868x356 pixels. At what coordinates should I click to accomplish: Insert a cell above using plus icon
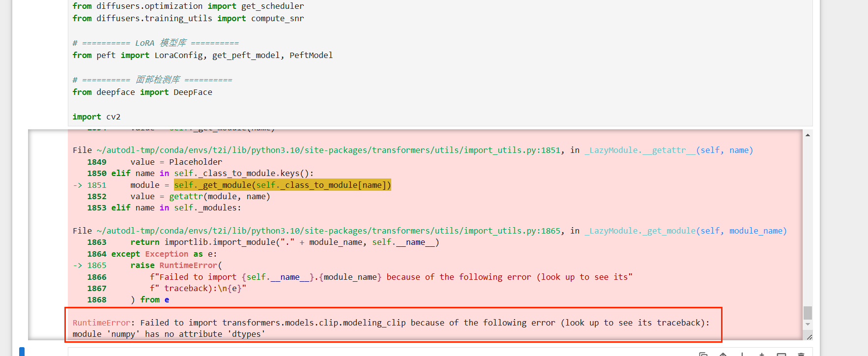click(761, 354)
